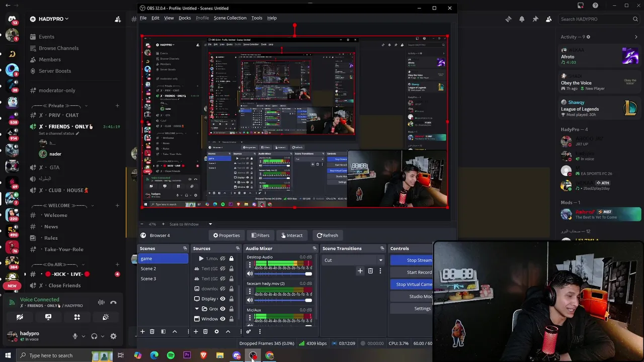
Task: Open the OBS Docks menu
Action: coord(185,18)
